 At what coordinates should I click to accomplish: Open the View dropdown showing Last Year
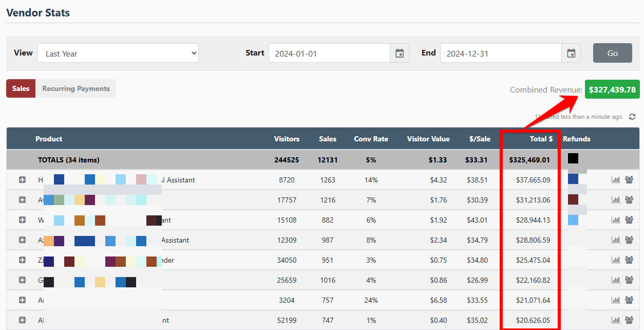(118, 53)
